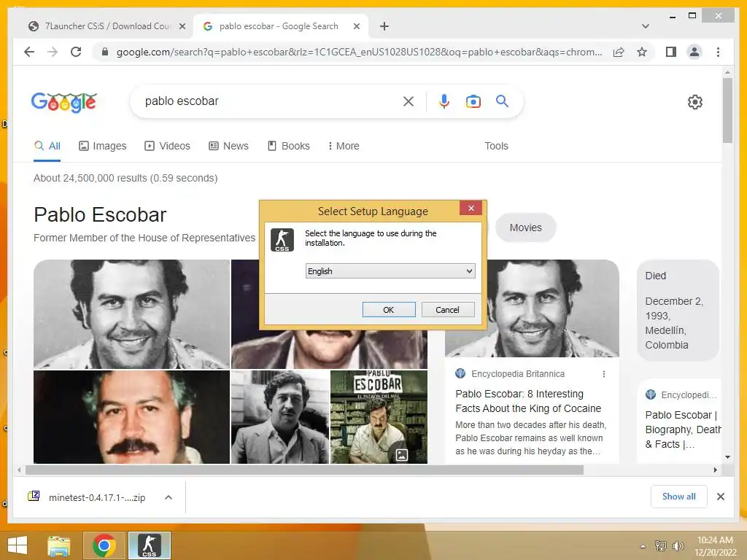The height and width of the screenshot is (560, 747).
Task: Select the pablo escobar Google Search tab
Action: [x=279, y=26]
